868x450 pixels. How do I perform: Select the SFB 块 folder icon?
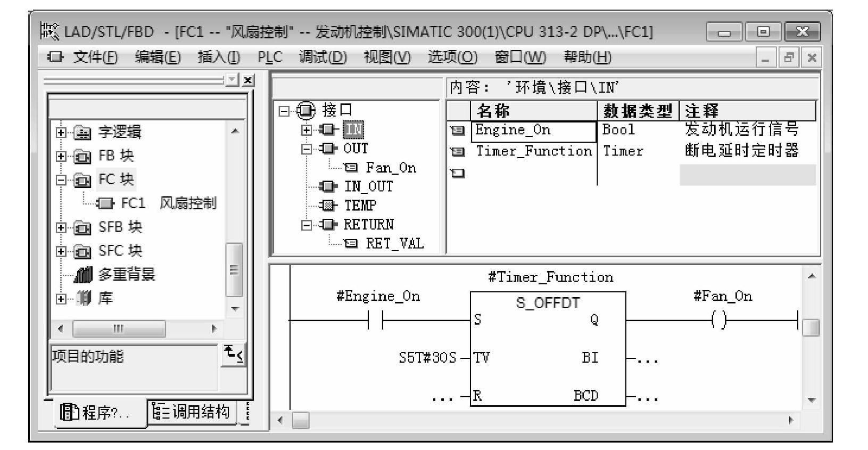pyautogui.click(x=82, y=227)
